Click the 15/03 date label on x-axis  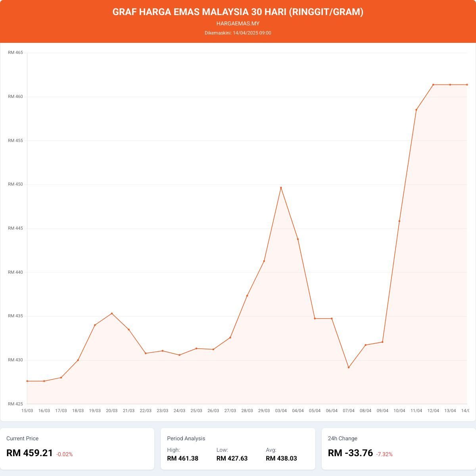[x=27, y=411]
